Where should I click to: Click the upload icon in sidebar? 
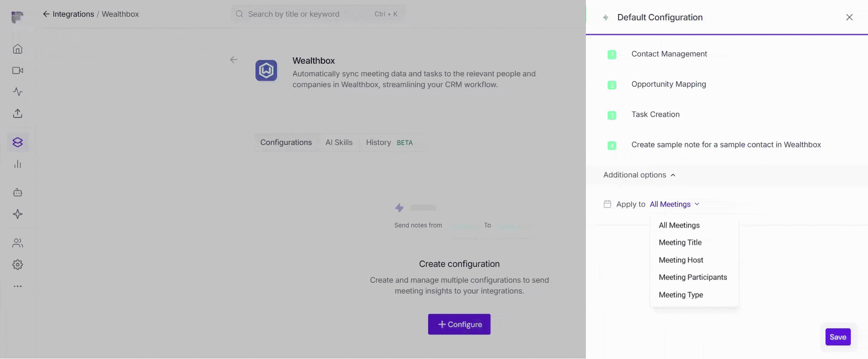[x=18, y=113]
